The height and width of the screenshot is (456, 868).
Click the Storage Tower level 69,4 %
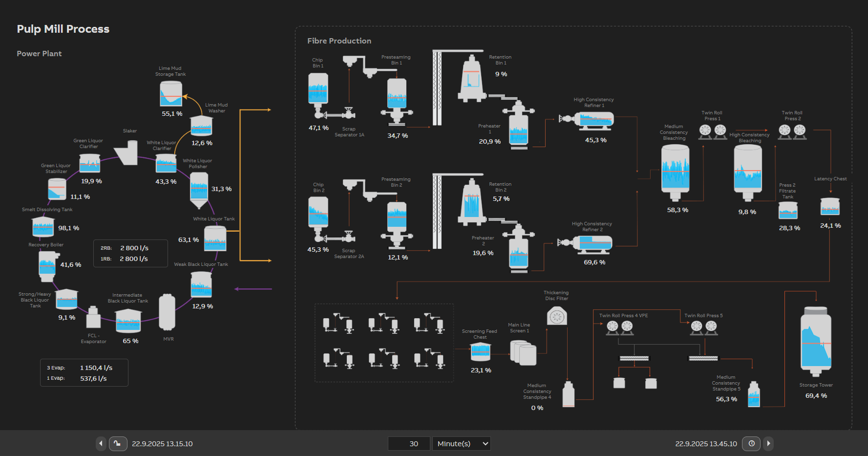pos(816,396)
